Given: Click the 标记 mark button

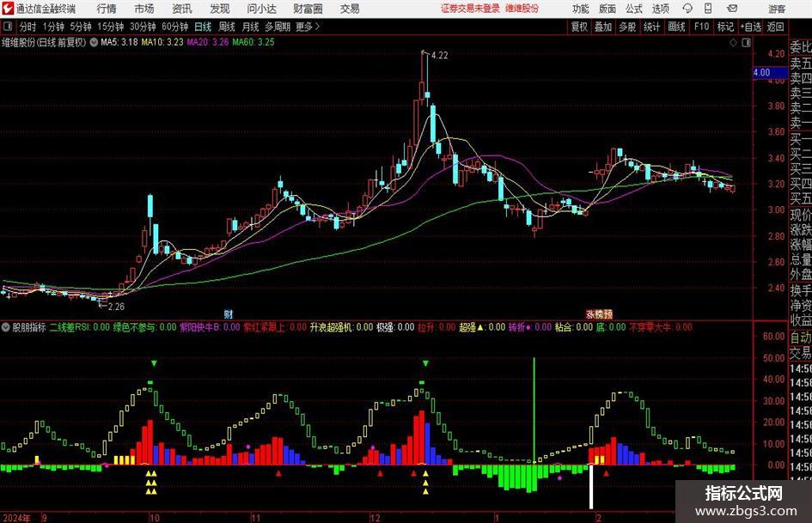Looking at the screenshot, I should coord(725,27).
